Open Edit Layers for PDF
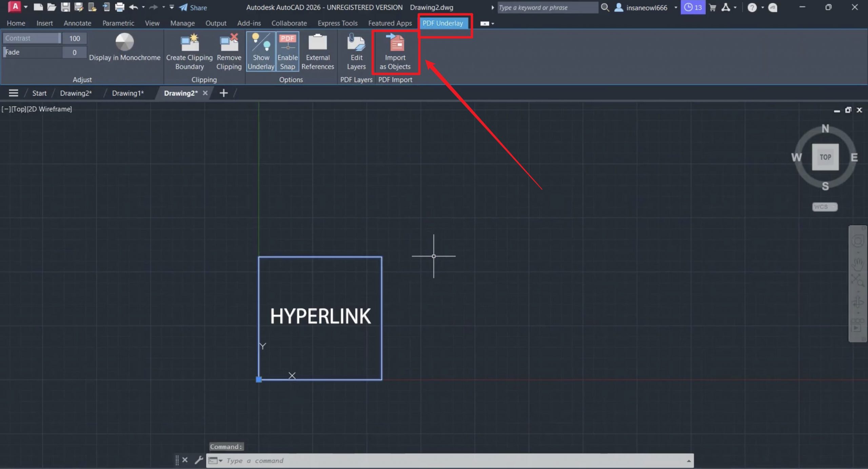The height and width of the screenshot is (469, 868). click(x=356, y=52)
